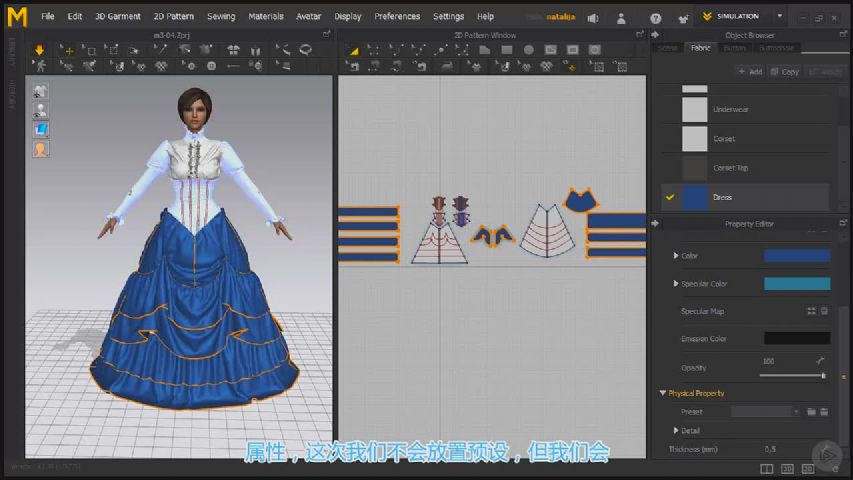Select the Polygon pattern tool in 2D toolbar

coord(485,50)
